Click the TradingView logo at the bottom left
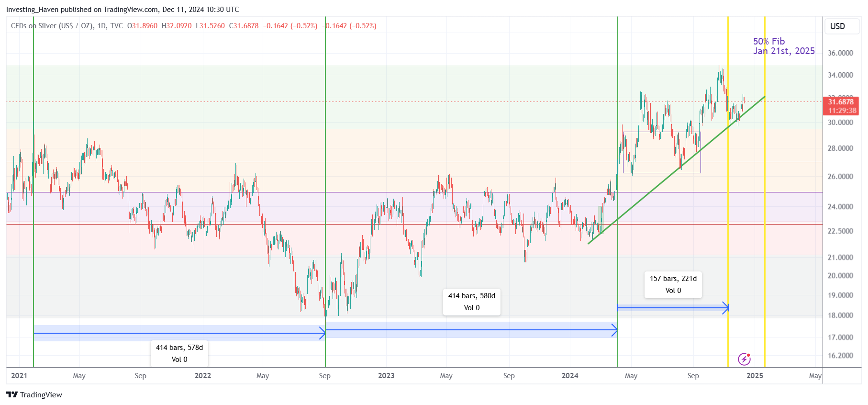Image resolution: width=868 pixels, height=405 pixels. click(34, 394)
